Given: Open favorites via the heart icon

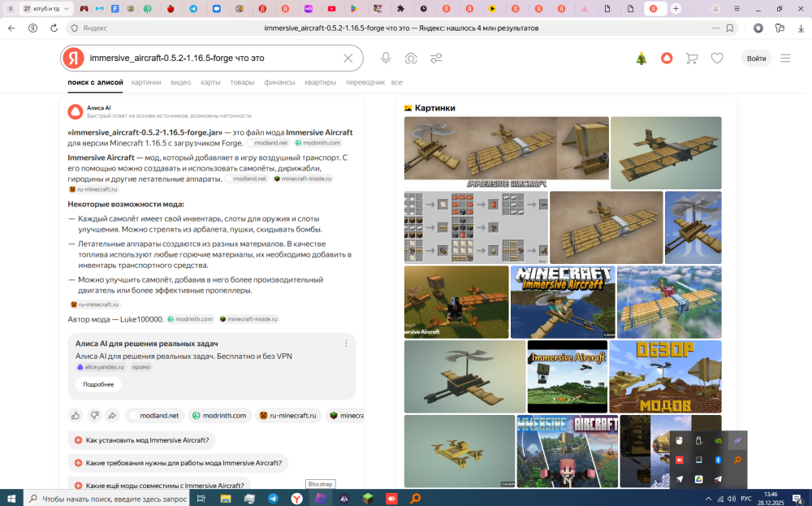Looking at the screenshot, I should (717, 58).
